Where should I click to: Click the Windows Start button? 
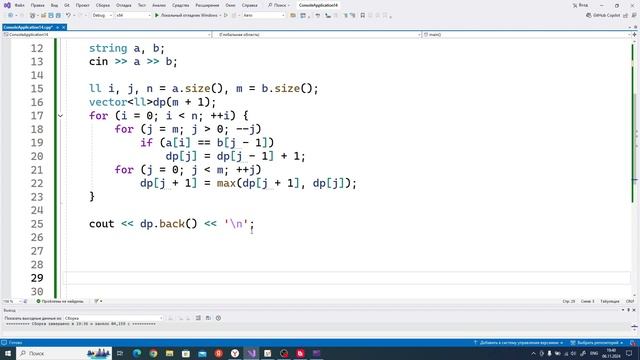[7, 353]
